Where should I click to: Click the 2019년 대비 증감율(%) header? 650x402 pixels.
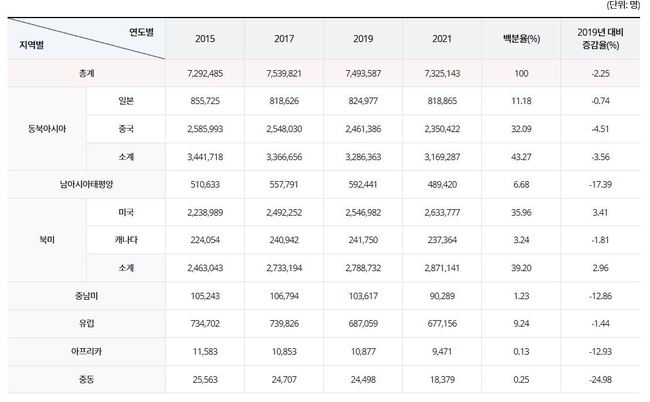[602, 38]
